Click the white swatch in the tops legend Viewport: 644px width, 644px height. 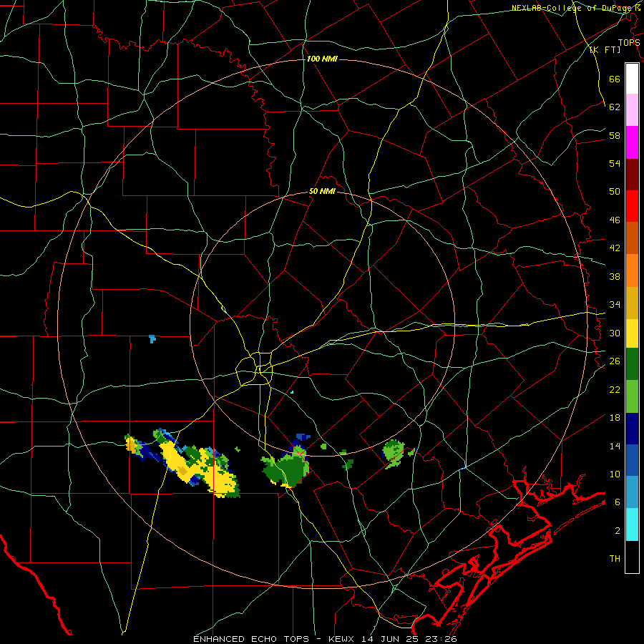pos(632,79)
